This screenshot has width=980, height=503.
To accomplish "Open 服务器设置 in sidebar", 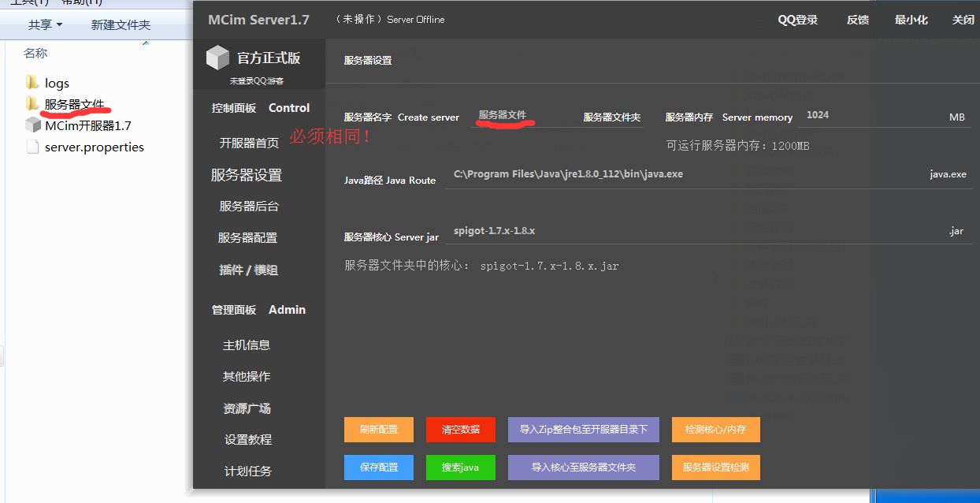I will pyautogui.click(x=247, y=175).
